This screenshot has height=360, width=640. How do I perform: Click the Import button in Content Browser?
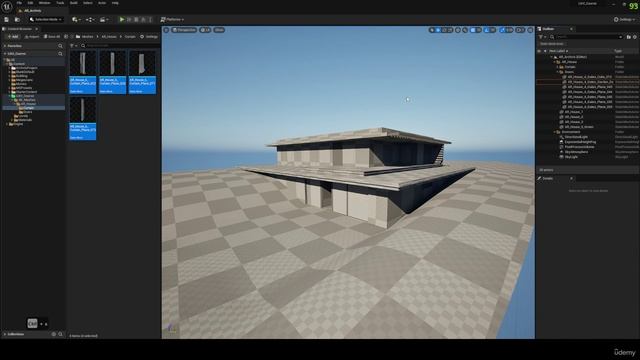coord(32,37)
